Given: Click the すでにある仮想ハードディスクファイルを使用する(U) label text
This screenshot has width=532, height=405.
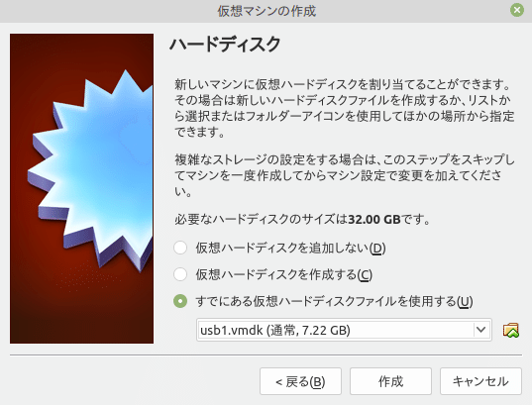Looking at the screenshot, I should [334, 302].
